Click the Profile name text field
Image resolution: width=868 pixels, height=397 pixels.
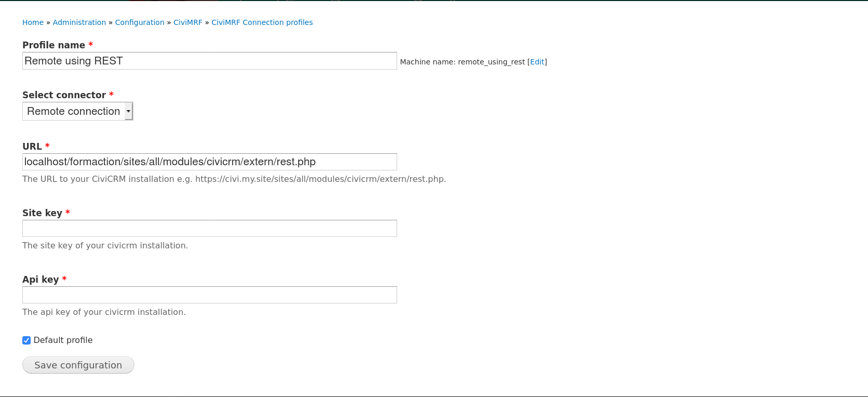pos(209,61)
